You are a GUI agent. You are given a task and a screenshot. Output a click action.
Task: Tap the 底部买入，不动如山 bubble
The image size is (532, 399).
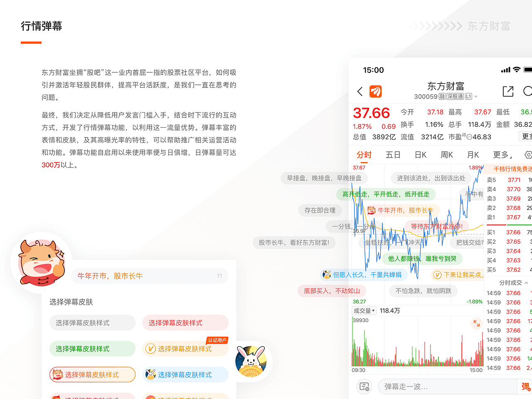pos(332,291)
